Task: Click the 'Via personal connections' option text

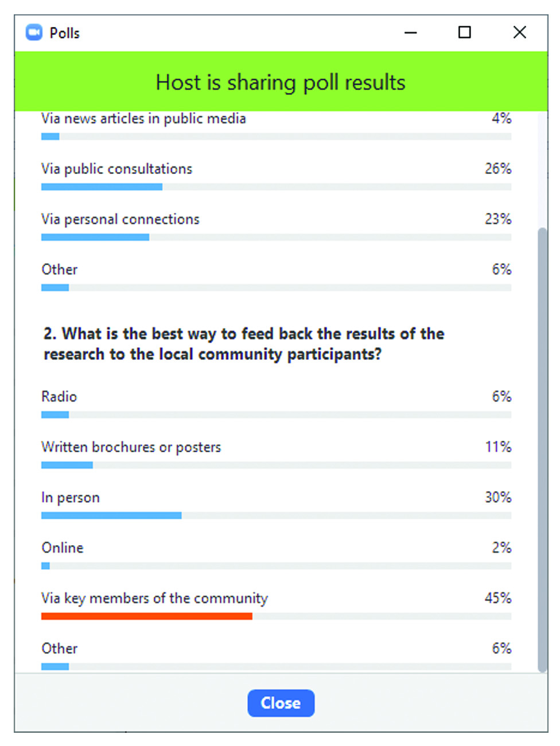Action: click(120, 219)
